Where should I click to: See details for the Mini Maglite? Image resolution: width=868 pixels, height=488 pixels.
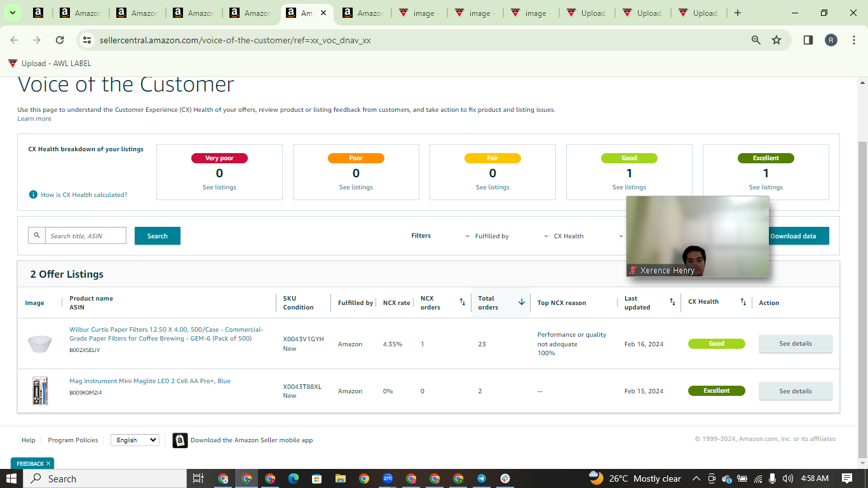click(796, 391)
